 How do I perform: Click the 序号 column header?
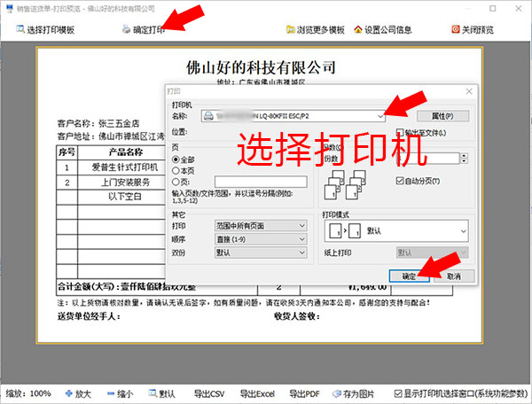66,152
